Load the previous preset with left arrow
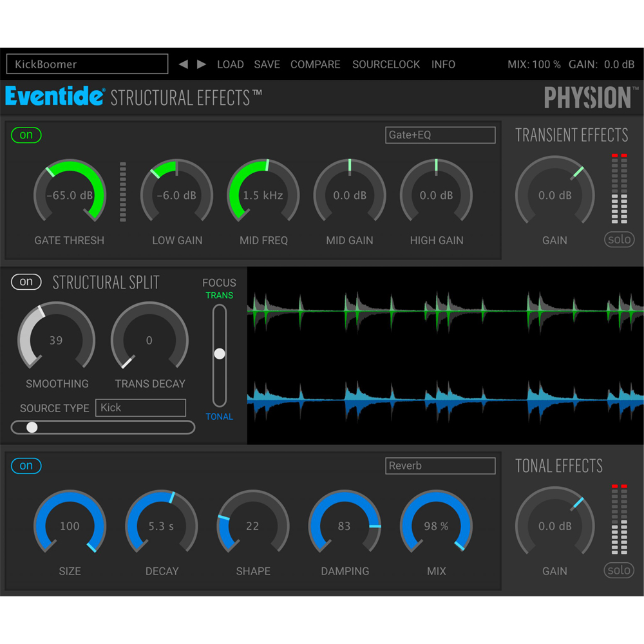This screenshot has height=644, width=644. pos(183,64)
